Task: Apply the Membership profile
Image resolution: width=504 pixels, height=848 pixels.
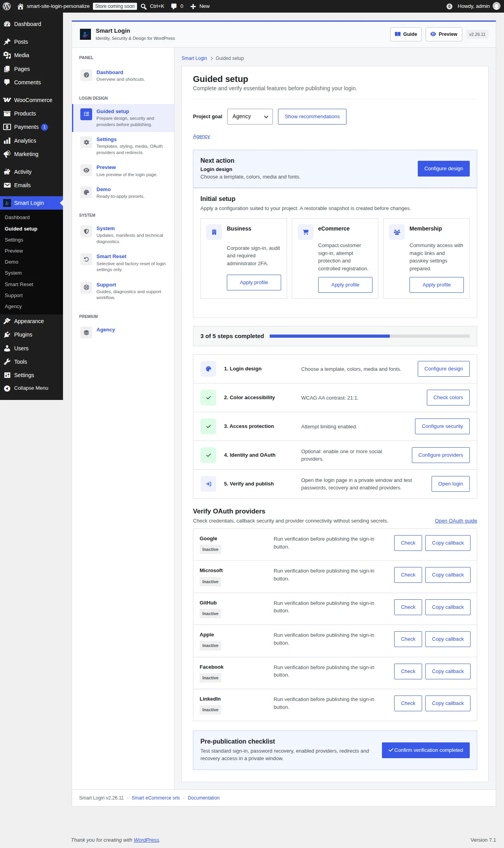Action: click(x=437, y=285)
